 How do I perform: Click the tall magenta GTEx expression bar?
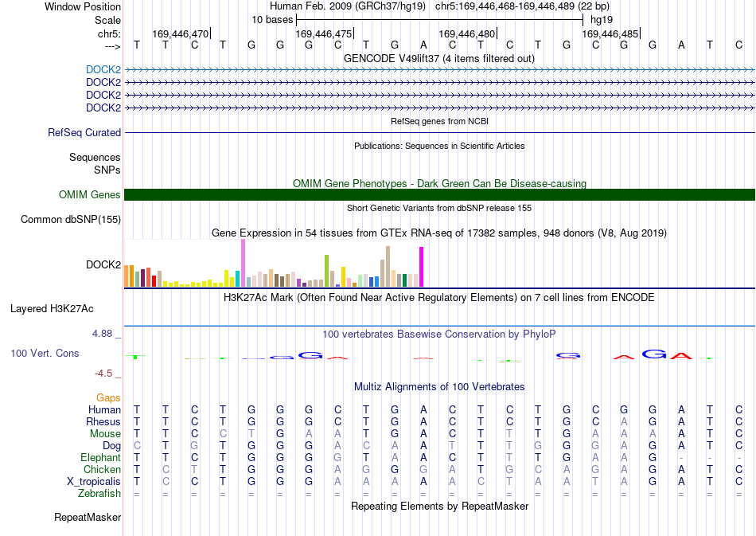tap(422, 267)
